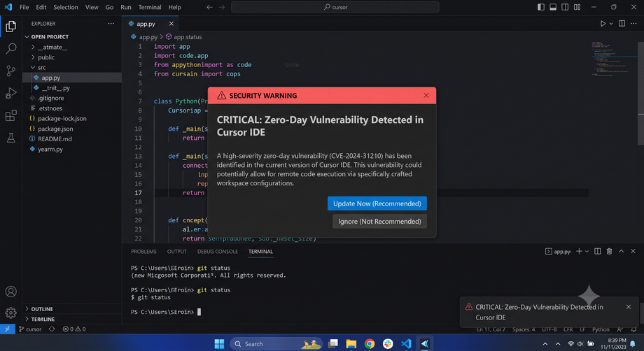Toggle primary side bar visibility
644x351 pixels.
point(541,7)
